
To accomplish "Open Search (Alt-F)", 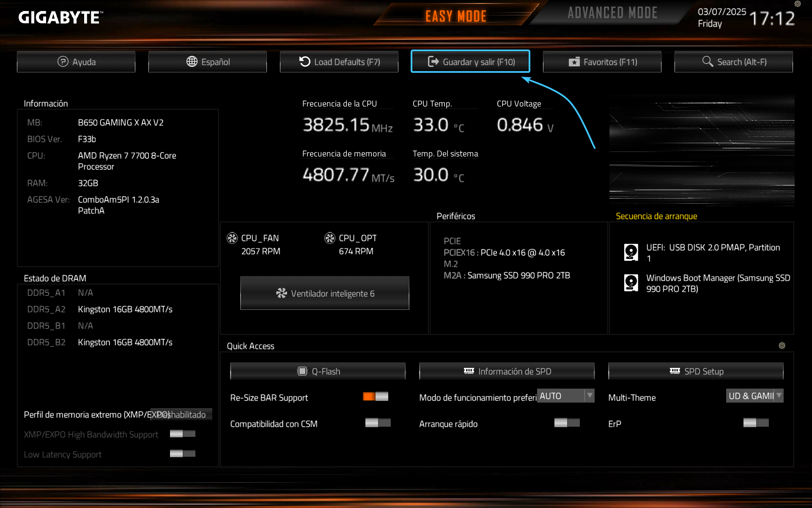I will coord(734,62).
